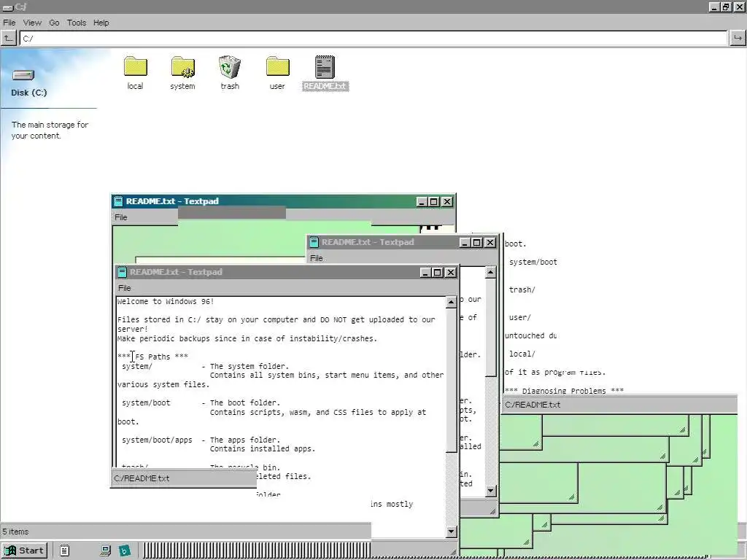Click the '5 items' status bar text
This screenshot has height=560, width=747.
coord(15,532)
